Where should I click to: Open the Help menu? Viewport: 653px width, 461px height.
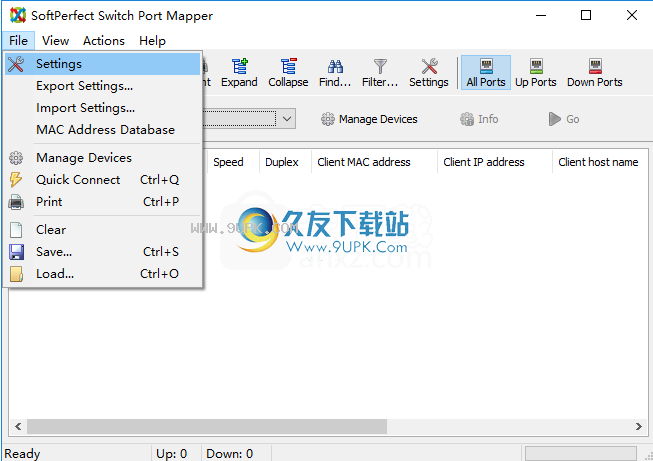click(152, 41)
